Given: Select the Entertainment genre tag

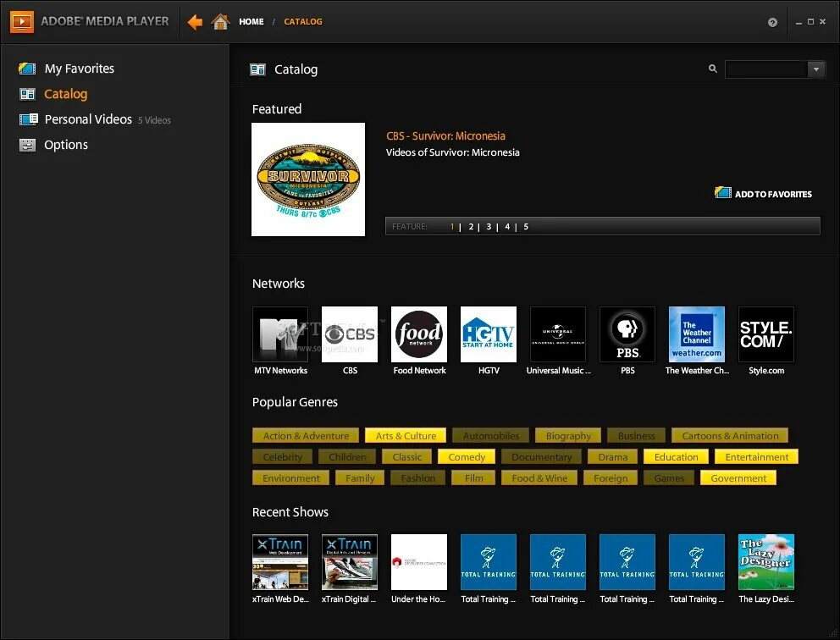Looking at the screenshot, I should pos(756,457).
